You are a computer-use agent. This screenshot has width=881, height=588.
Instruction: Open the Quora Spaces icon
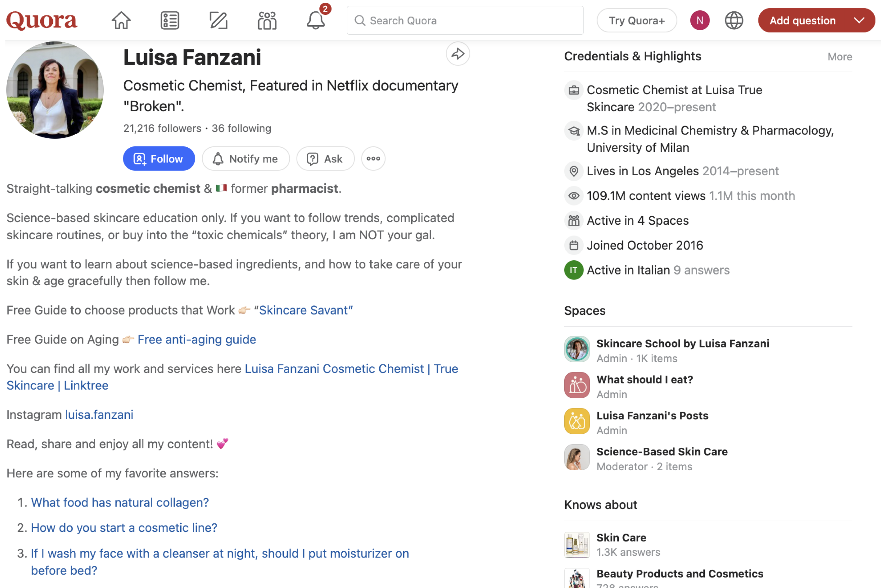268,20
